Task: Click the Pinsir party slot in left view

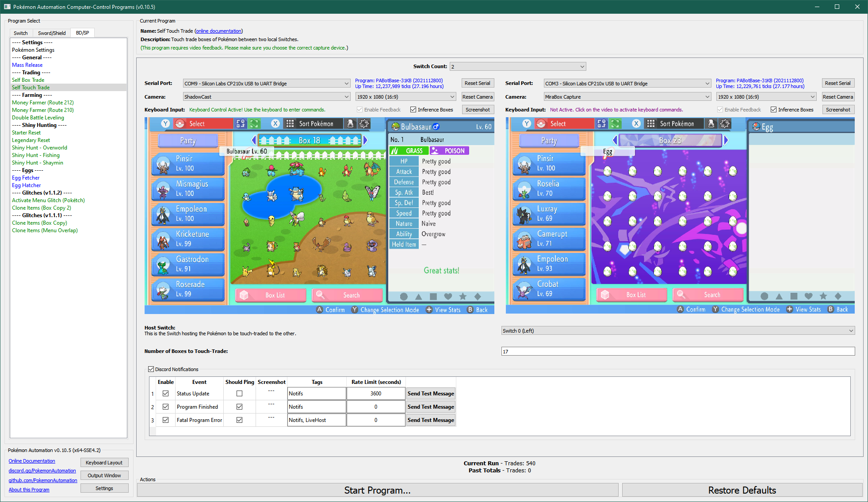Action: (x=188, y=163)
